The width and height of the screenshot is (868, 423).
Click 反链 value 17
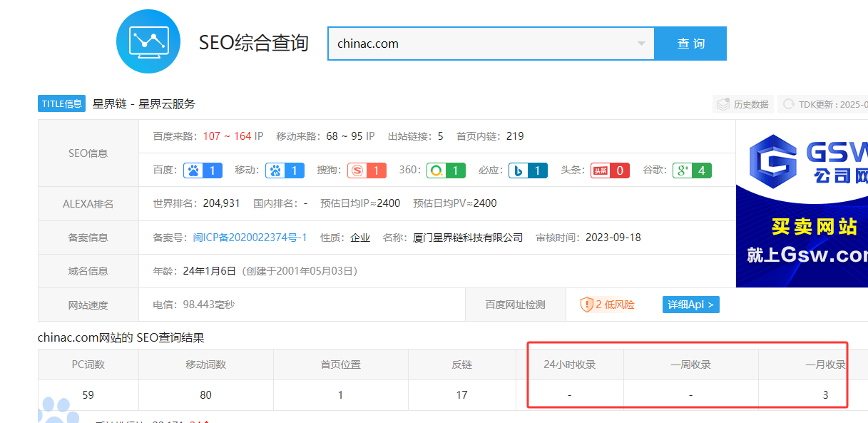[461, 395]
